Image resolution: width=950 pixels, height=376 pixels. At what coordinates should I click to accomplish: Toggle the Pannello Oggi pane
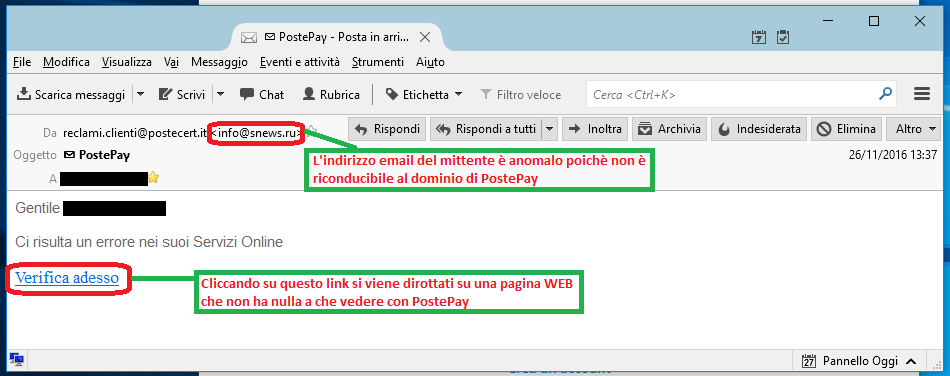[859, 361]
